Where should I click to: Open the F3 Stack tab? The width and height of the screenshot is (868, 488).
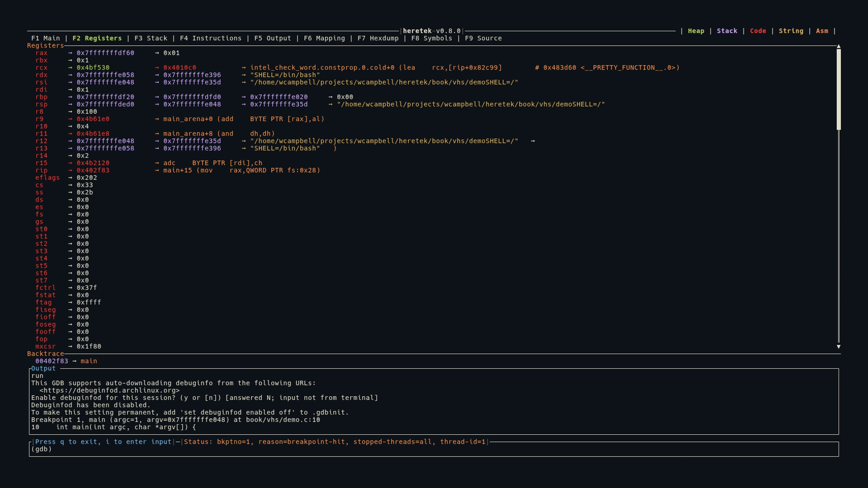pos(151,38)
